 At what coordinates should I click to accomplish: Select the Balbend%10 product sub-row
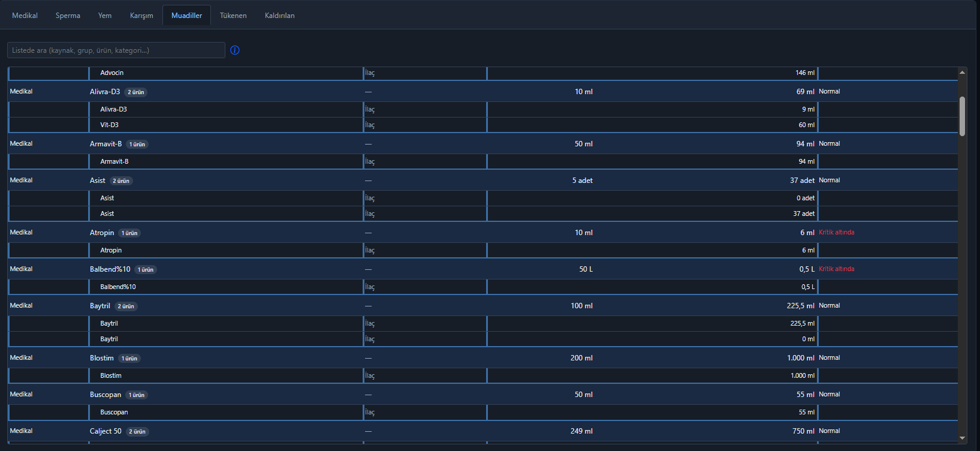coord(483,287)
